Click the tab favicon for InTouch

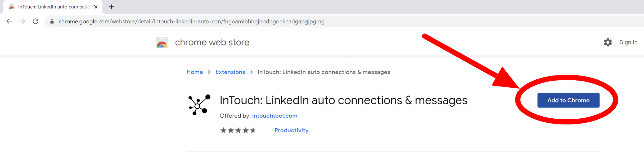pyautogui.click(x=12, y=7)
